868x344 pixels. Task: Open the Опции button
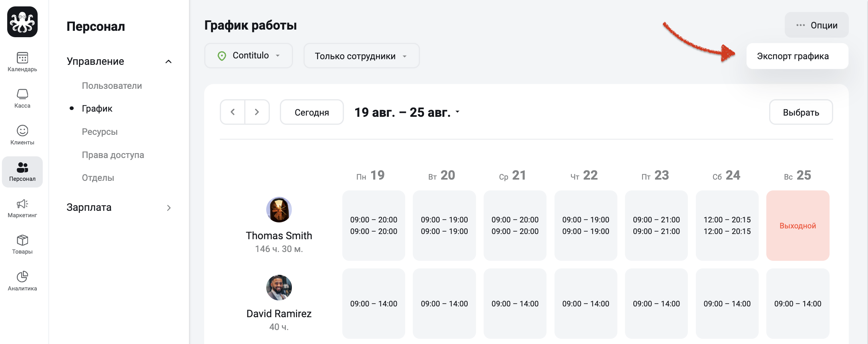click(x=817, y=25)
